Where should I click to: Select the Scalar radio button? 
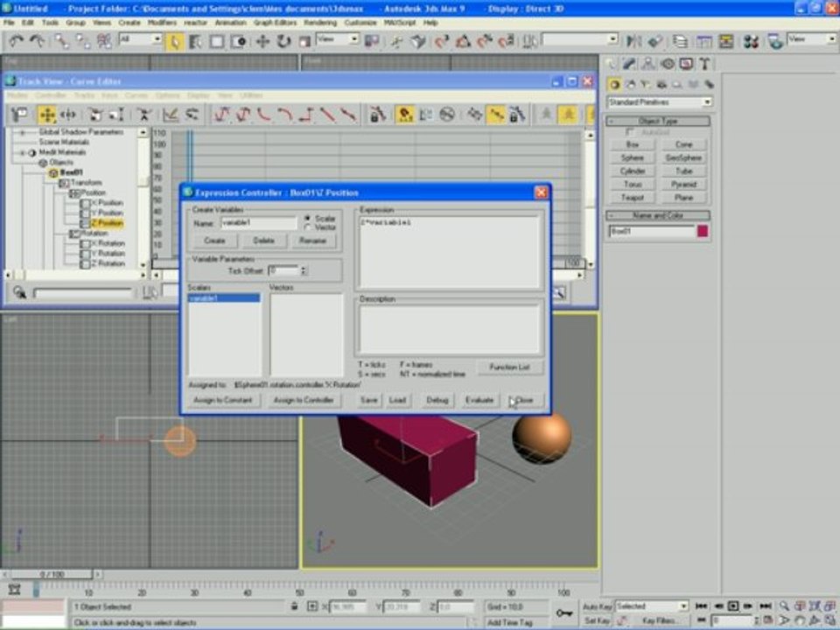coord(307,218)
